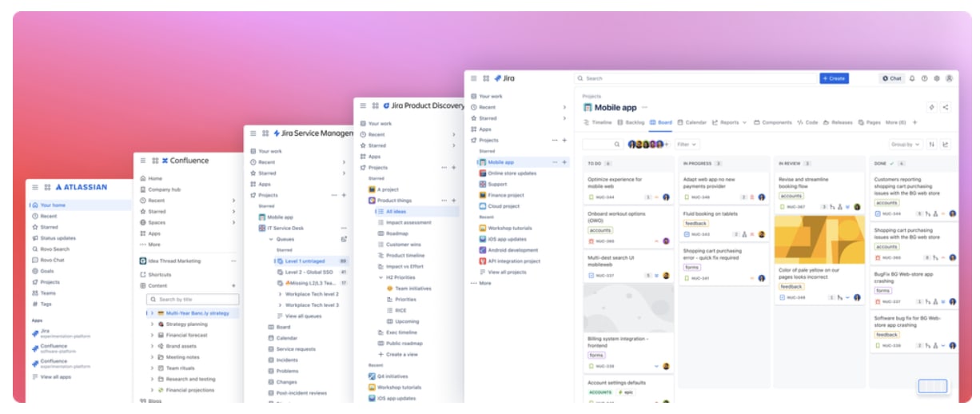Select Level 1 untriaged queue

pyautogui.click(x=312, y=261)
